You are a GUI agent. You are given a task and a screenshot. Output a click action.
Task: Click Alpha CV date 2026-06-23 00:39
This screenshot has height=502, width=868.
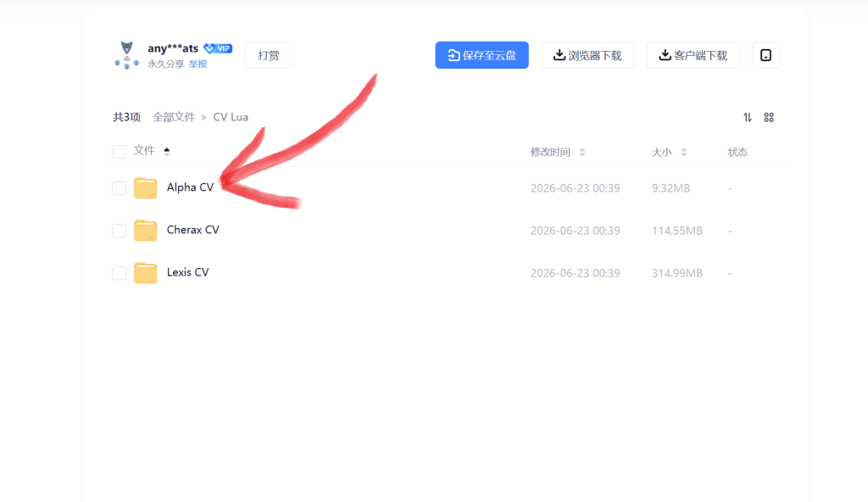(576, 188)
